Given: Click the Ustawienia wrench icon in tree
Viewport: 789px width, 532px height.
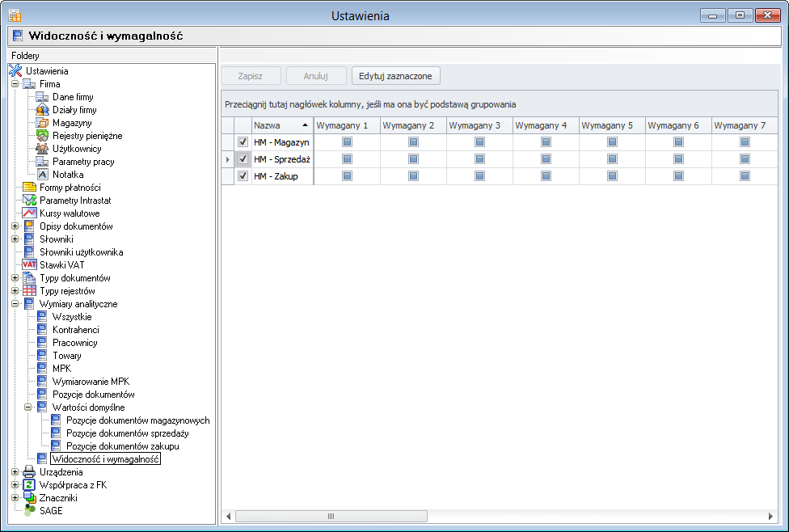Looking at the screenshot, I should coord(15,71).
